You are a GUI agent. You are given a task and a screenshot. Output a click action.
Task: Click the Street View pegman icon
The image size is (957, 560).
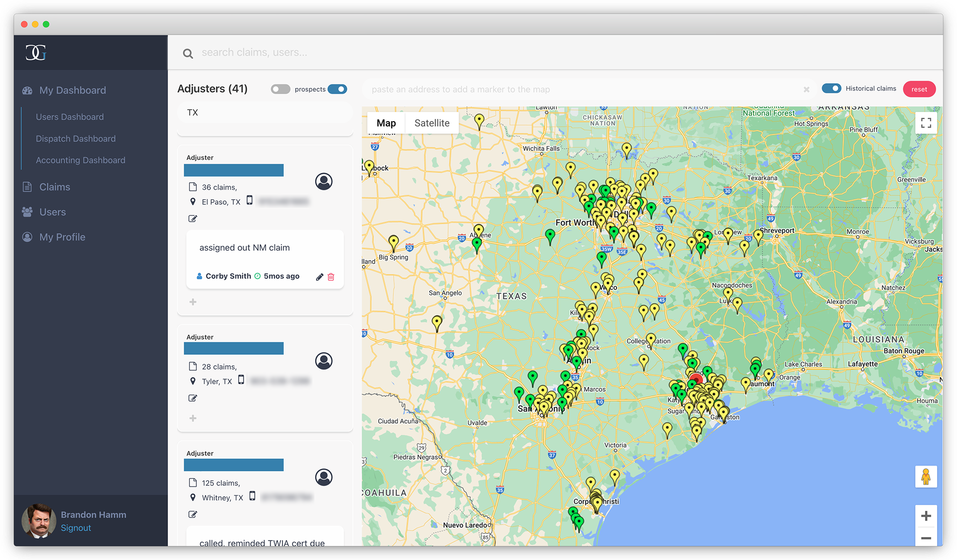point(926,477)
